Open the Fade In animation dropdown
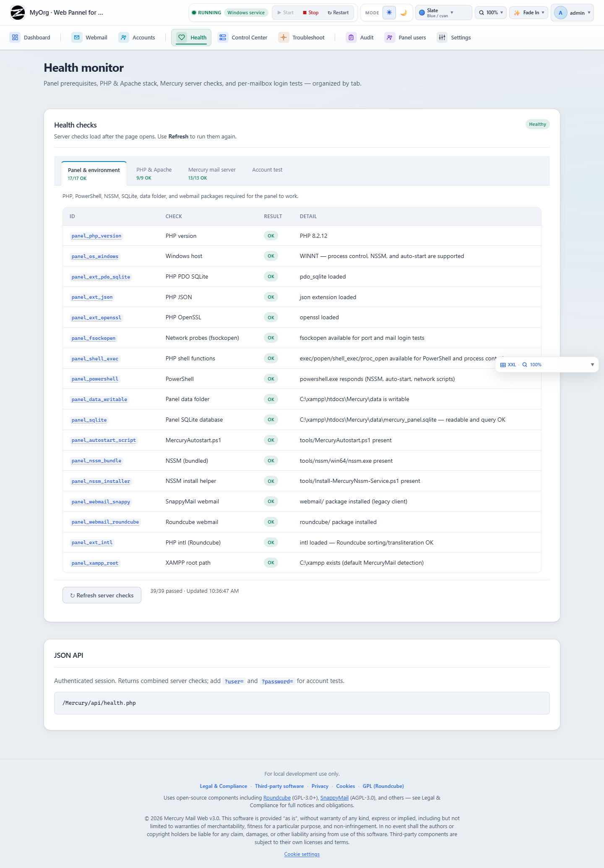Viewport: 604px width, 868px height. 529,13
